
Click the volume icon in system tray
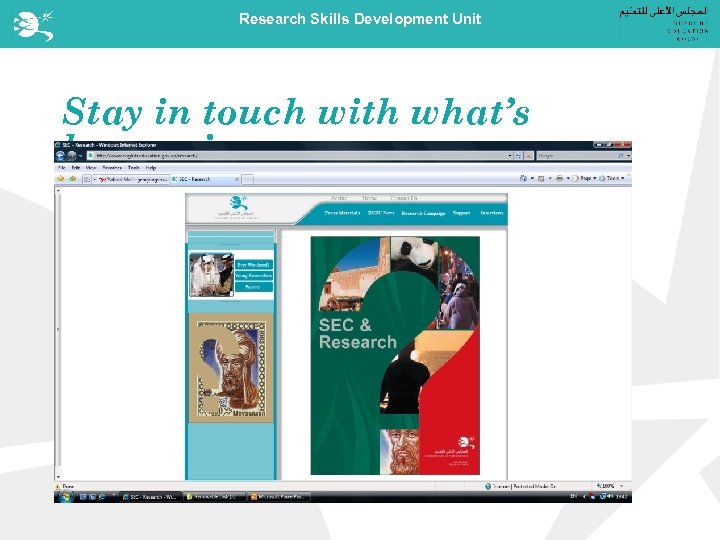click(x=611, y=496)
